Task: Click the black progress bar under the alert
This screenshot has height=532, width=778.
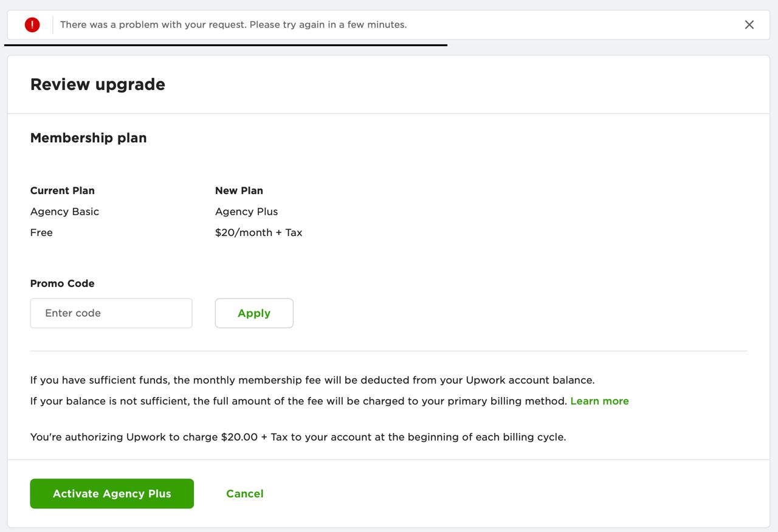Action: 225,45
